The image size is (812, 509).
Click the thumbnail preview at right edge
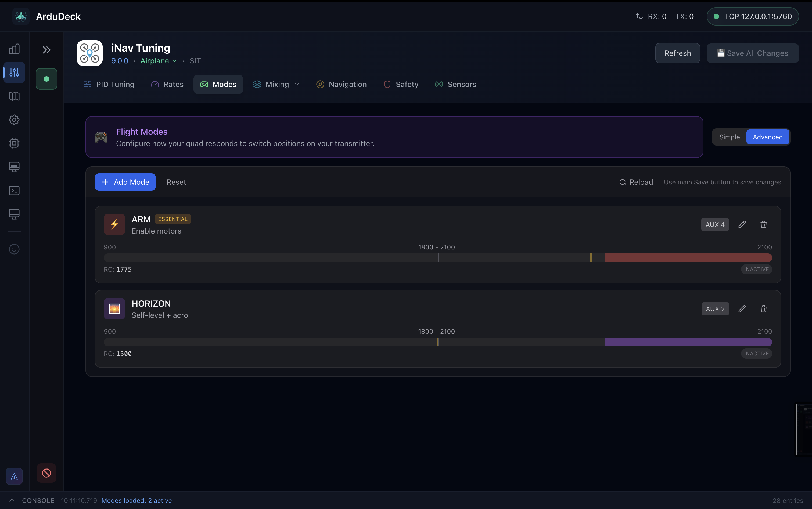tap(804, 429)
